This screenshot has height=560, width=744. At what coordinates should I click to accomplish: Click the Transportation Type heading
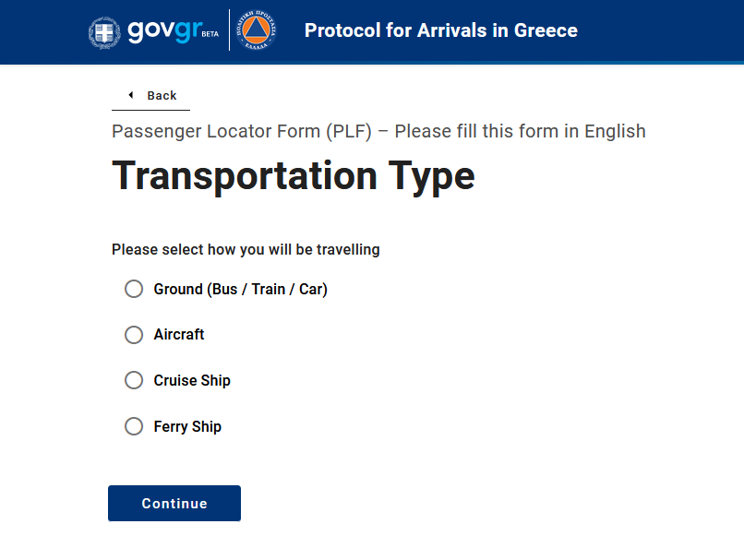coord(294,175)
